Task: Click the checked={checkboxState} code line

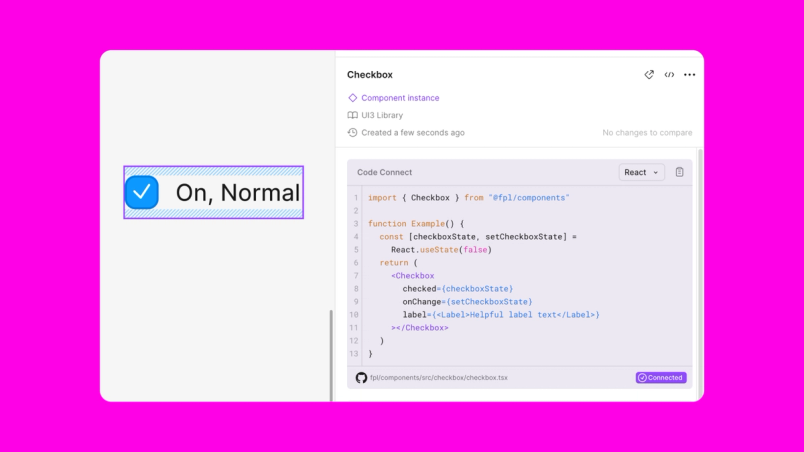Action: pos(457,289)
